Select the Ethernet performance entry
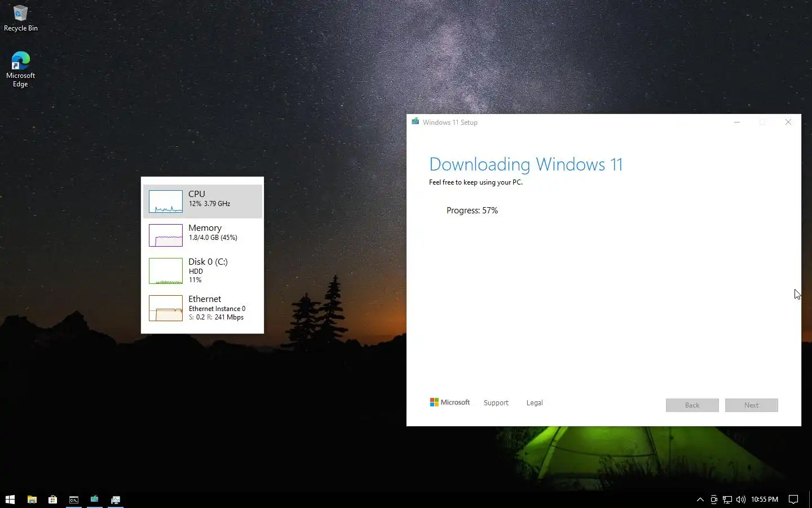Viewport: 812px width, 508px height. [x=202, y=308]
